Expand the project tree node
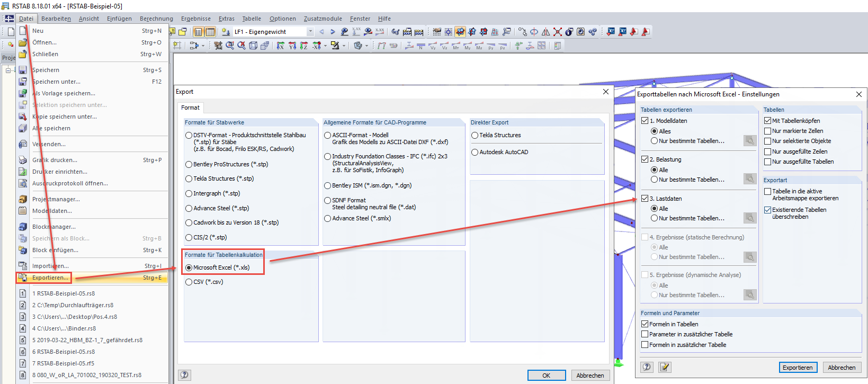 pos(7,70)
